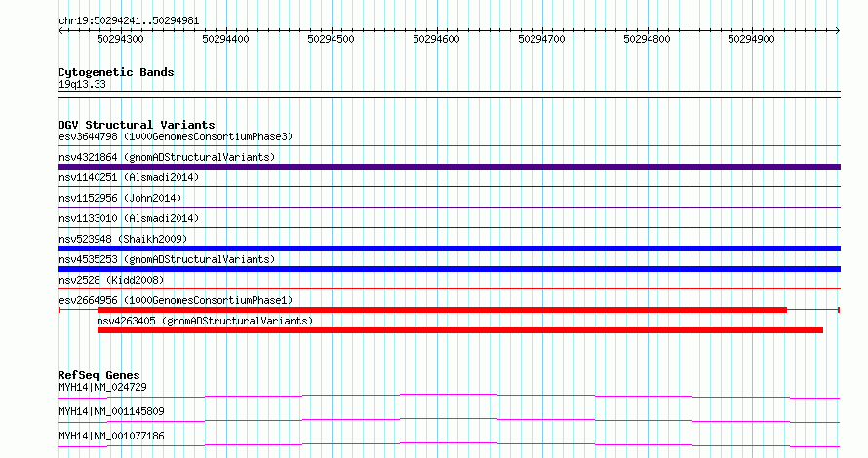The image size is (868, 458).
Task: Open nsv4263405 gnomAD variant label
Action: click(205, 321)
